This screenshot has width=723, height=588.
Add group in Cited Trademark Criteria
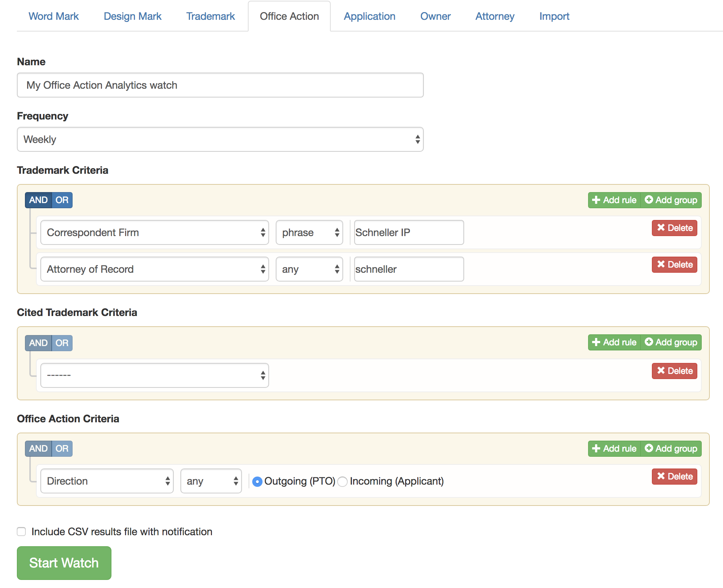[x=671, y=342]
